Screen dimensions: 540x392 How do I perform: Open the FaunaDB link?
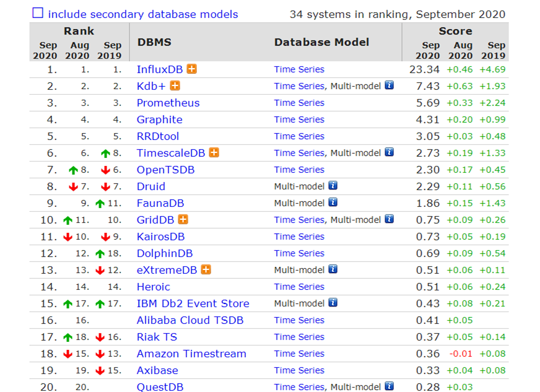[x=160, y=203]
